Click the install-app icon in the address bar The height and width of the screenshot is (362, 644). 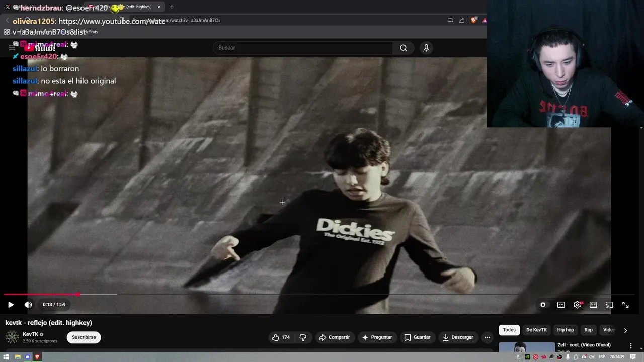(450, 20)
